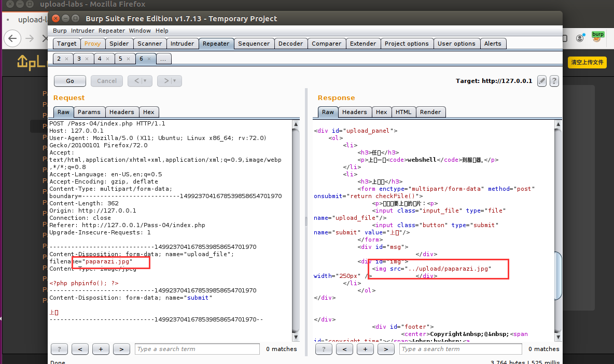Close Repeater tab 4 with its x

pos(108,59)
